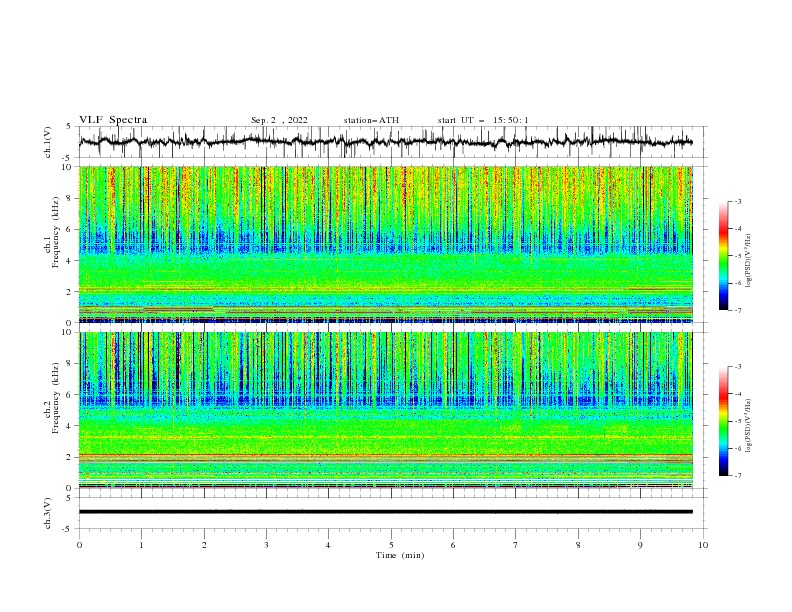The image size is (792, 612).
Task: Click the ch.3 flat voltage trace
Action: 386,512
